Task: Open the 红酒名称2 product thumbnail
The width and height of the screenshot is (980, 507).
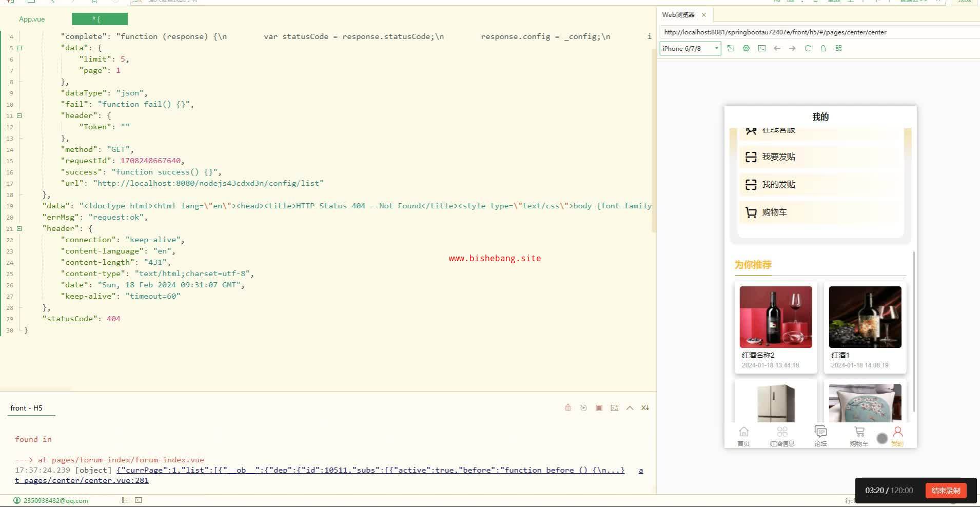Action: [x=775, y=317]
